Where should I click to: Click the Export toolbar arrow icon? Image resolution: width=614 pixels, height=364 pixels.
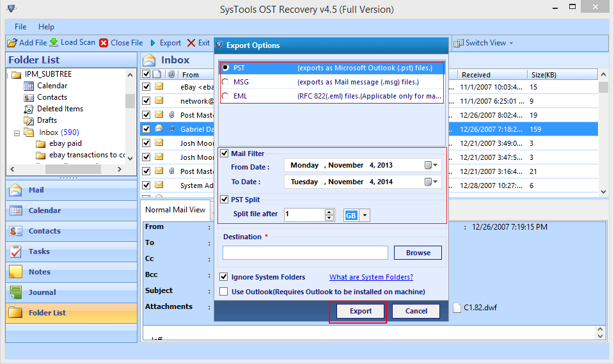coord(153,43)
